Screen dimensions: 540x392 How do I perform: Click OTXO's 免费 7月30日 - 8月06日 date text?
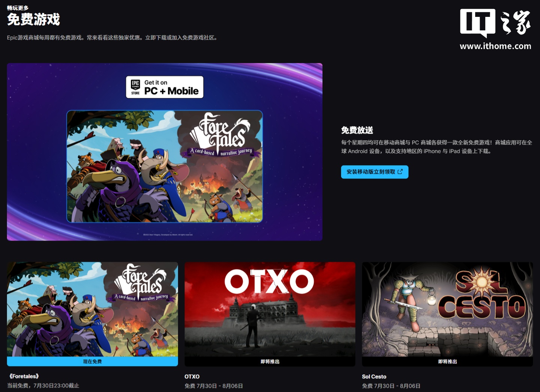pyautogui.click(x=214, y=386)
